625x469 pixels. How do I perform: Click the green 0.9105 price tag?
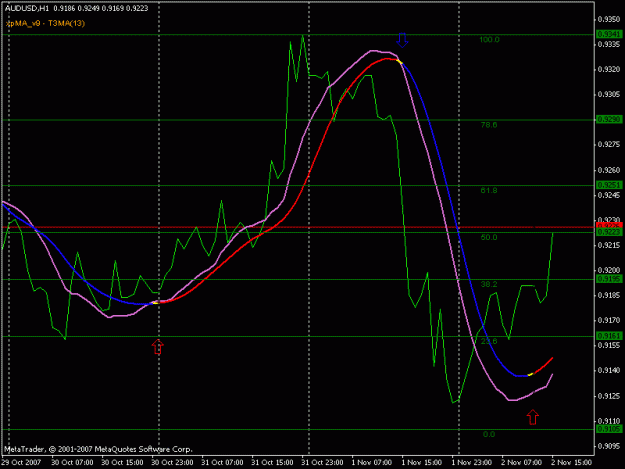(x=609, y=429)
